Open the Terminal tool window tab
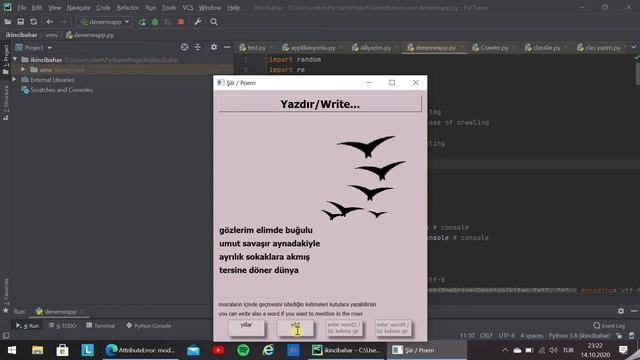The height and width of the screenshot is (360, 640). pos(100,326)
